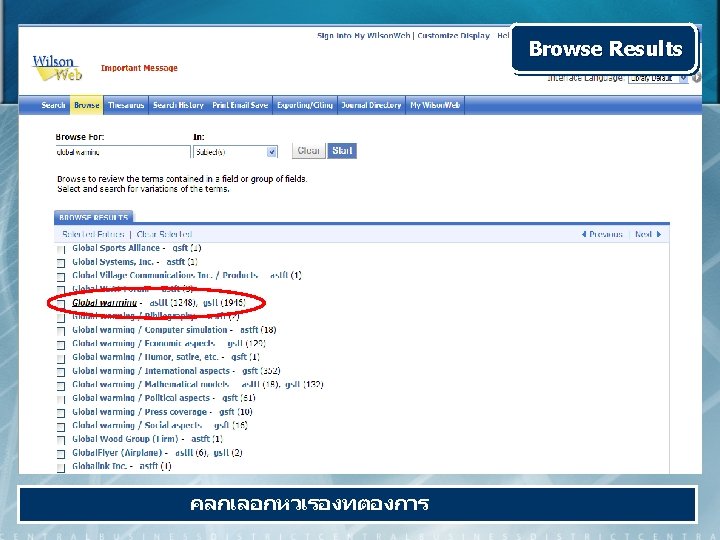Click the Wilson Web logo

coord(57,68)
